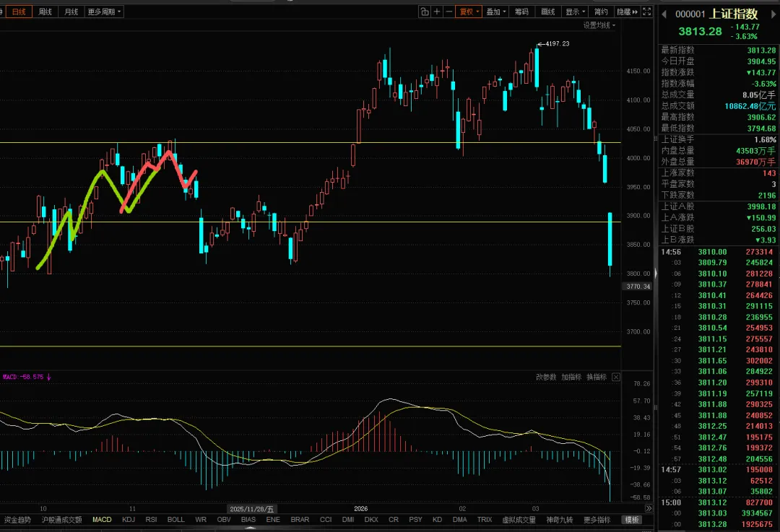Screen dimensions: 780x532
Task: Click 下跌家数 value 2196
Action: [766, 196]
